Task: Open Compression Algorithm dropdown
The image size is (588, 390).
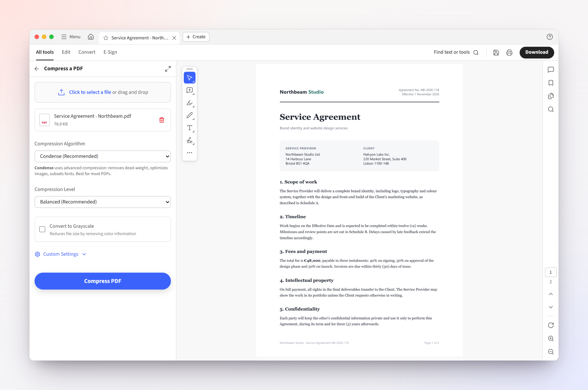Action: pyautogui.click(x=103, y=156)
